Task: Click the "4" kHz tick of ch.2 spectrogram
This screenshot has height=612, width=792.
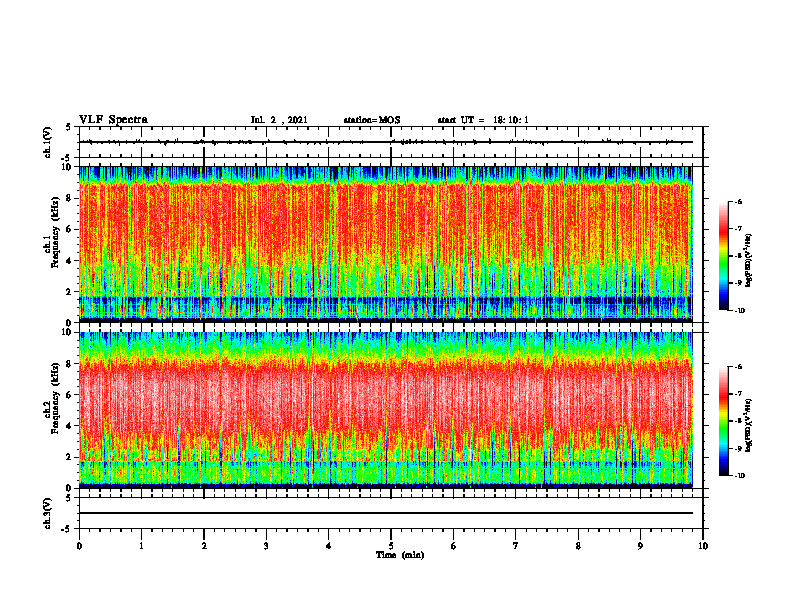Action: tap(70, 426)
